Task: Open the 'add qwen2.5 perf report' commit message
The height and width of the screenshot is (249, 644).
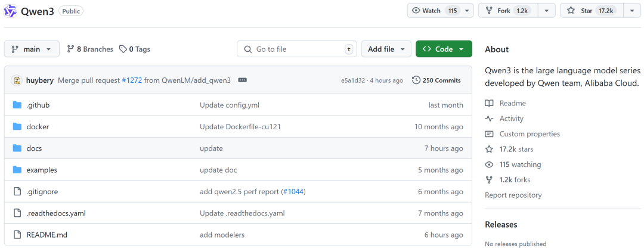Action: [239, 192]
